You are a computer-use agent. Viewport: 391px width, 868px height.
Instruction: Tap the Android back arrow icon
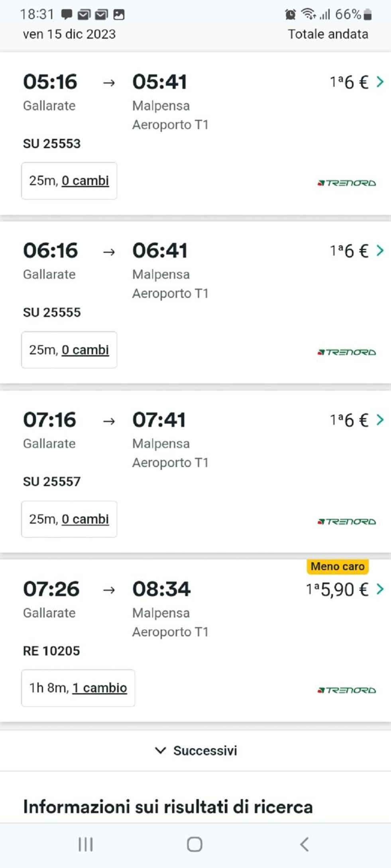(x=304, y=844)
